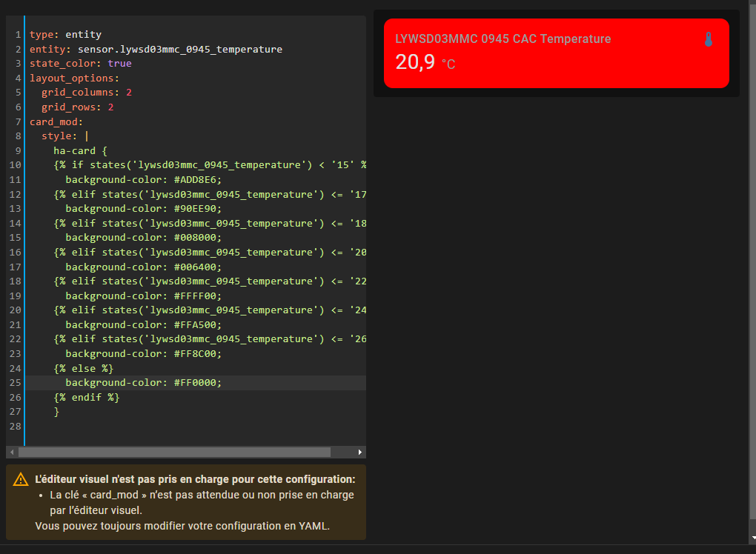Image resolution: width=756 pixels, height=554 pixels.
Task: Click the 'true' value of state_color
Action: [x=119, y=64]
